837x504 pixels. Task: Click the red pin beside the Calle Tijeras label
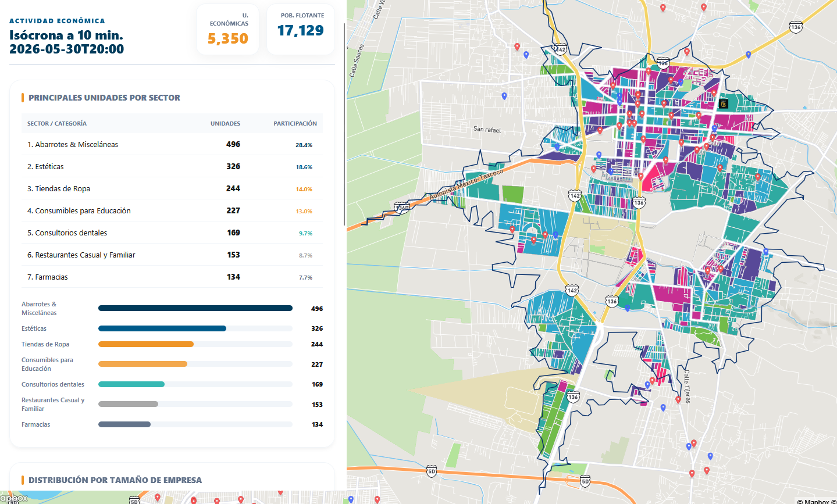[678, 400]
